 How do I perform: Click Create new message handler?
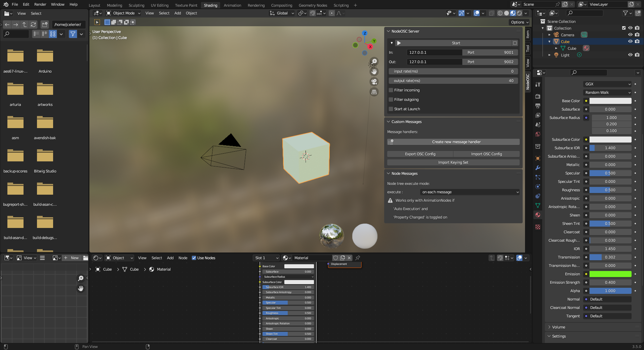tap(453, 142)
